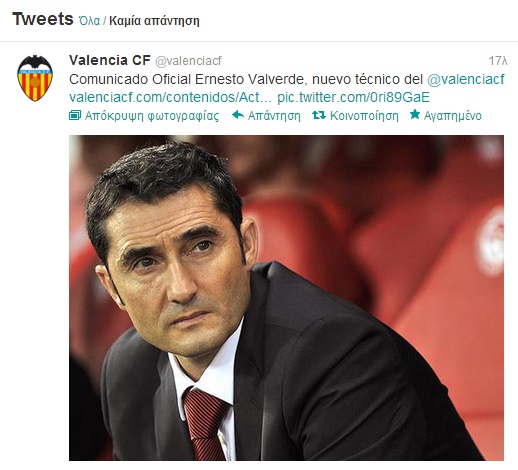Collapse photo via Απόκρυψη φωτογραφίας
The width and height of the screenshot is (518, 470).
click(x=152, y=116)
